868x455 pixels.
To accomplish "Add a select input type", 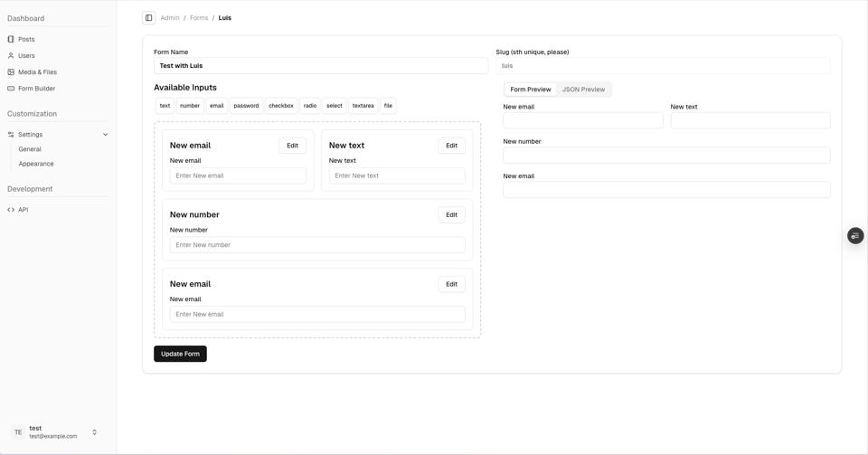I will tap(334, 106).
